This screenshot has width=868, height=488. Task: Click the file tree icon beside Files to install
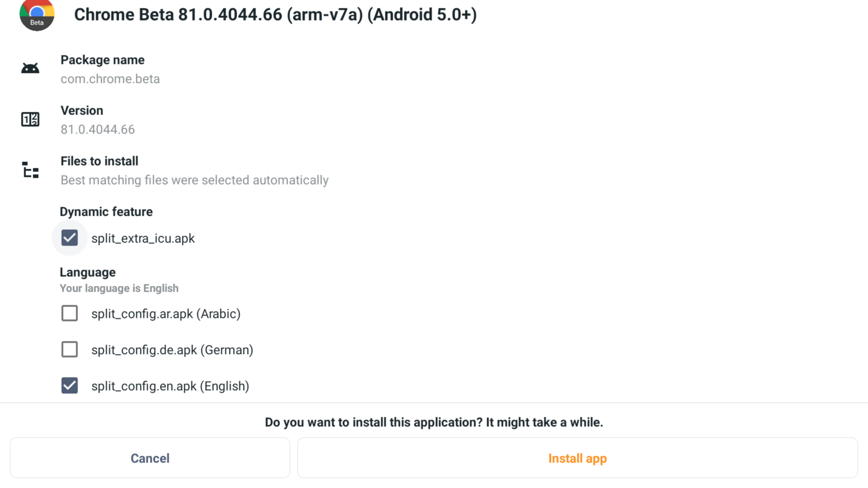point(30,170)
